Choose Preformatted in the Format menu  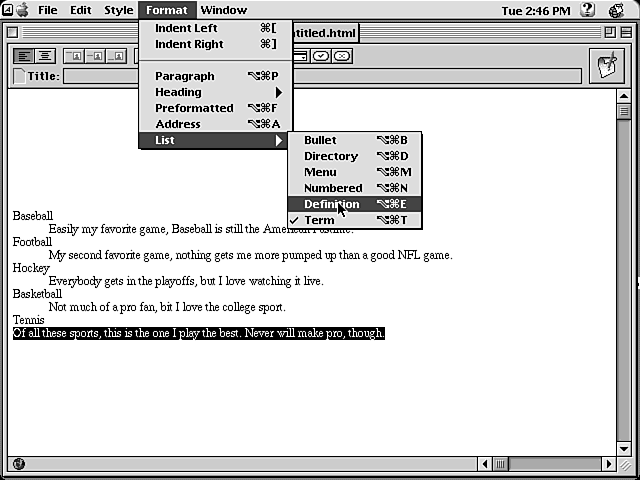click(x=194, y=108)
